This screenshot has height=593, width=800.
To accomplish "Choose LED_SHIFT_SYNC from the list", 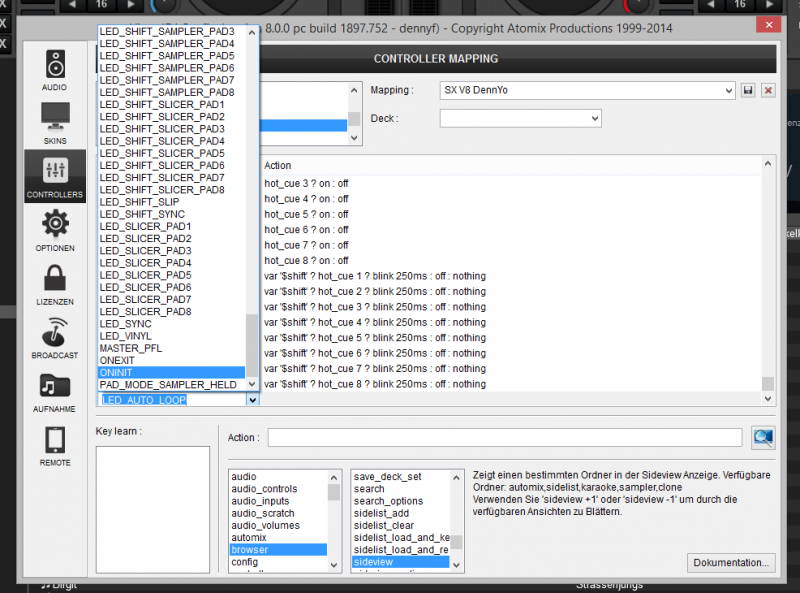I will pyautogui.click(x=171, y=214).
